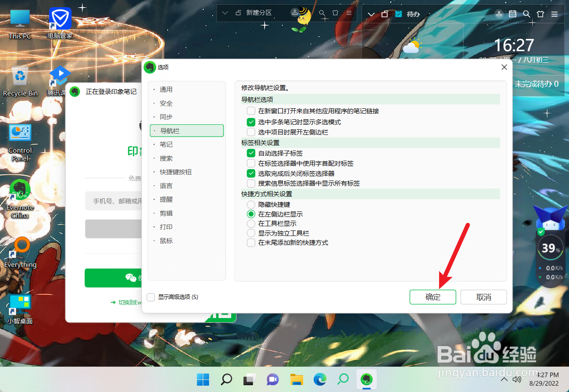Click the pop-out icon in 待办 widget
The image size is (569, 392).
click(384, 14)
